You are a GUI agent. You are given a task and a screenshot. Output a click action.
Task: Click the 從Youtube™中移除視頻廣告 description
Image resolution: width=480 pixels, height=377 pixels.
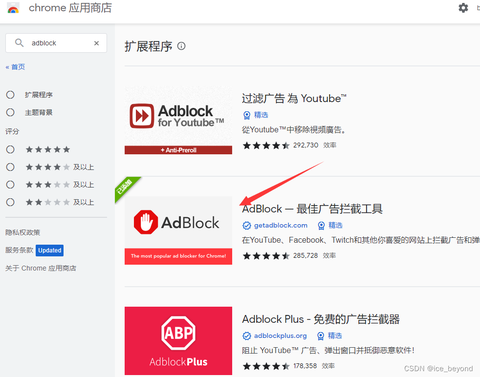pyautogui.click(x=293, y=130)
